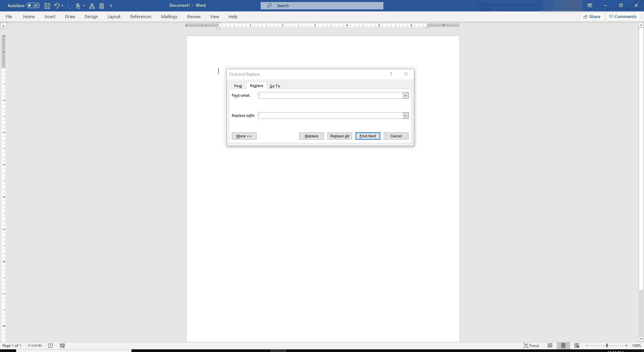Click the Touch/Mouse Mode hand icon

(x=78, y=6)
